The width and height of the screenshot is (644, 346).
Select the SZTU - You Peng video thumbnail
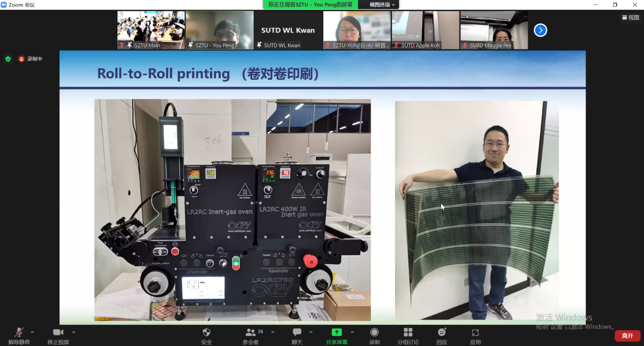pyautogui.click(x=220, y=30)
